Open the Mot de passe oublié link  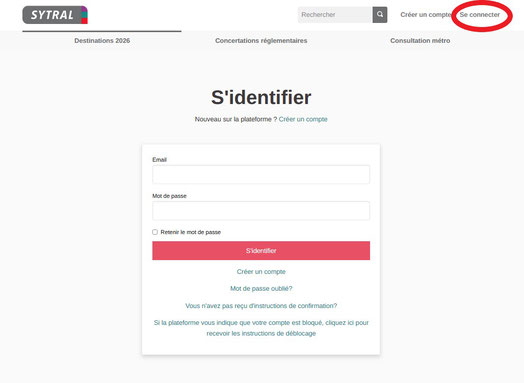point(261,288)
